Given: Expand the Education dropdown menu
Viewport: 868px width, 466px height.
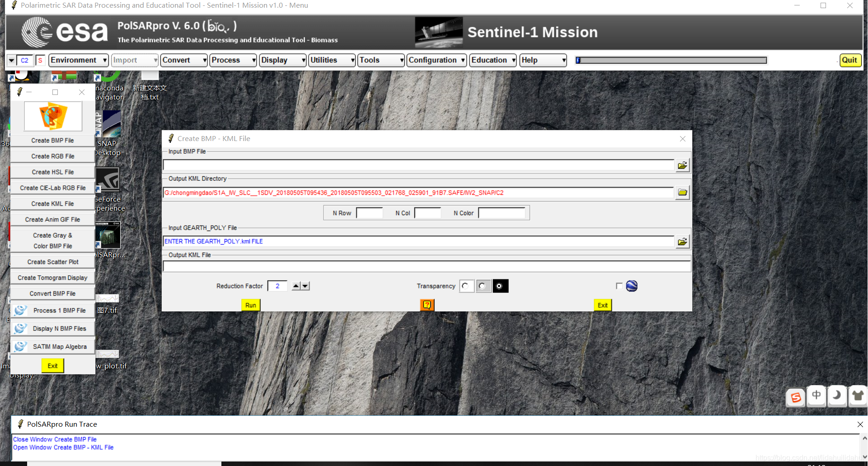Looking at the screenshot, I should click(x=493, y=60).
